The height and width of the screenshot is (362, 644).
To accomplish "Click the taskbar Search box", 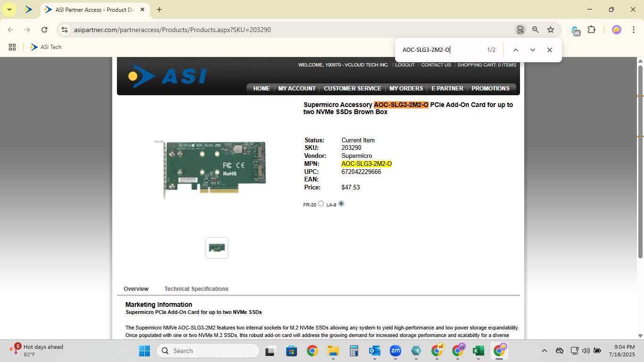I will point(208,351).
